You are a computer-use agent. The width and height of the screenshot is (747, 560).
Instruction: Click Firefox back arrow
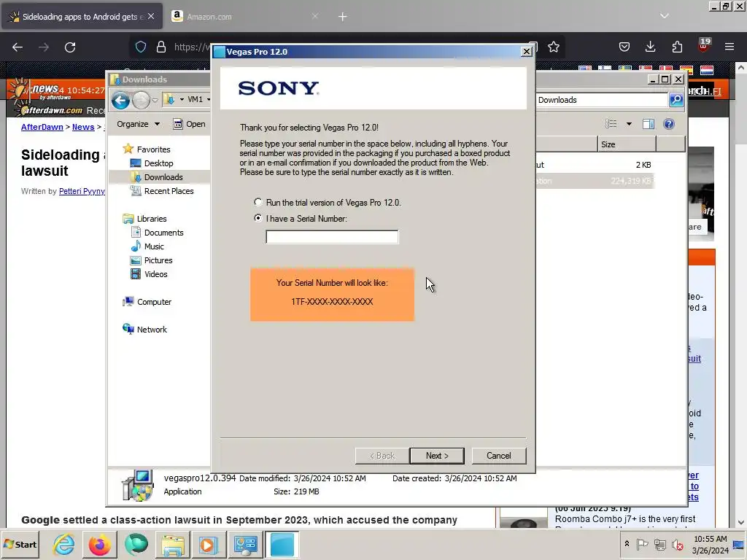pyautogui.click(x=18, y=47)
